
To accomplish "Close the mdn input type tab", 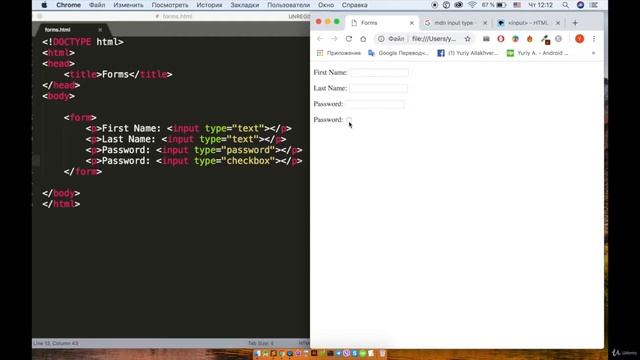I will click(485, 23).
